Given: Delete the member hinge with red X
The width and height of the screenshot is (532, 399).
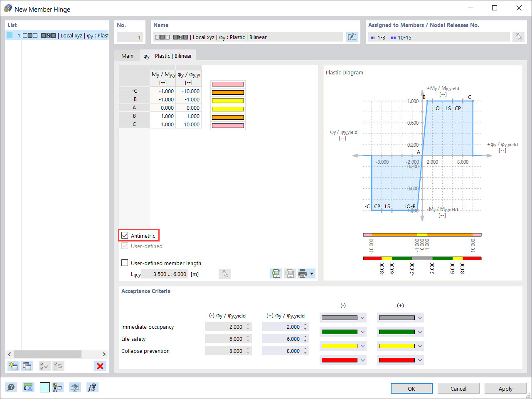Looking at the screenshot, I should (100, 366).
